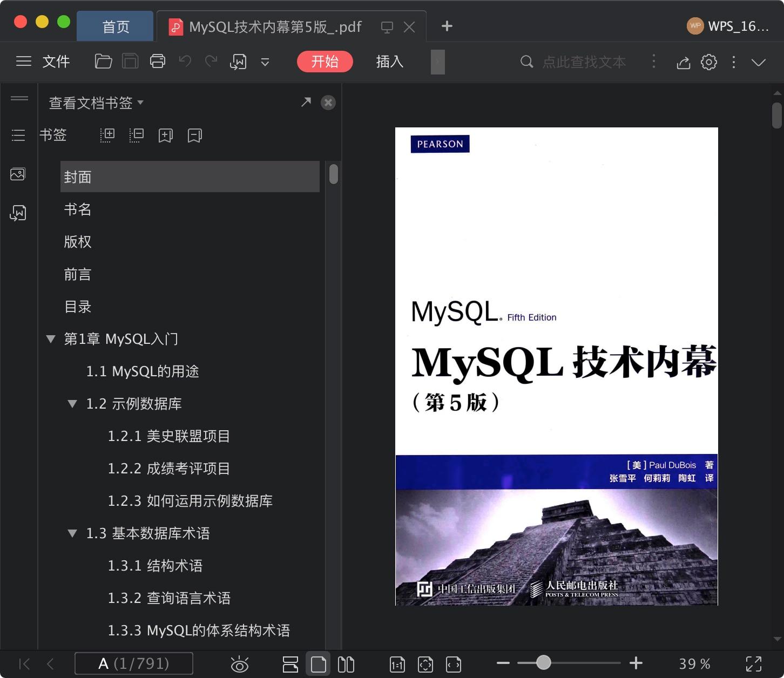Go to the previous page arrow
The height and width of the screenshot is (678, 784).
click(50, 663)
